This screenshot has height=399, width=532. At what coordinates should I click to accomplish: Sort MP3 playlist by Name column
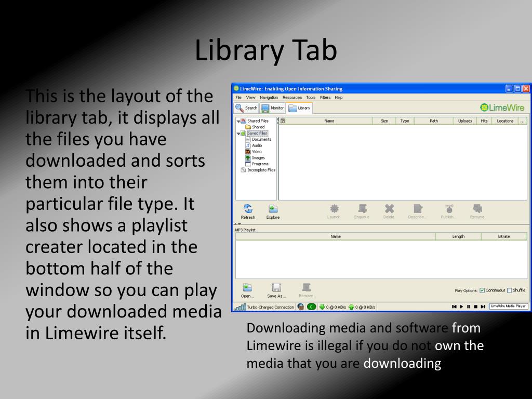[336, 236]
